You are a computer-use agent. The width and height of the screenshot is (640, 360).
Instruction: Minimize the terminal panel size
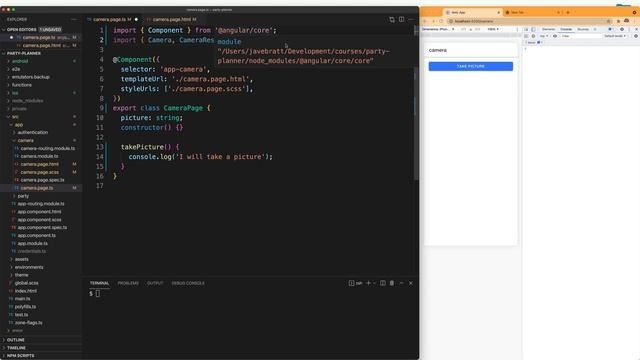[x=401, y=283]
